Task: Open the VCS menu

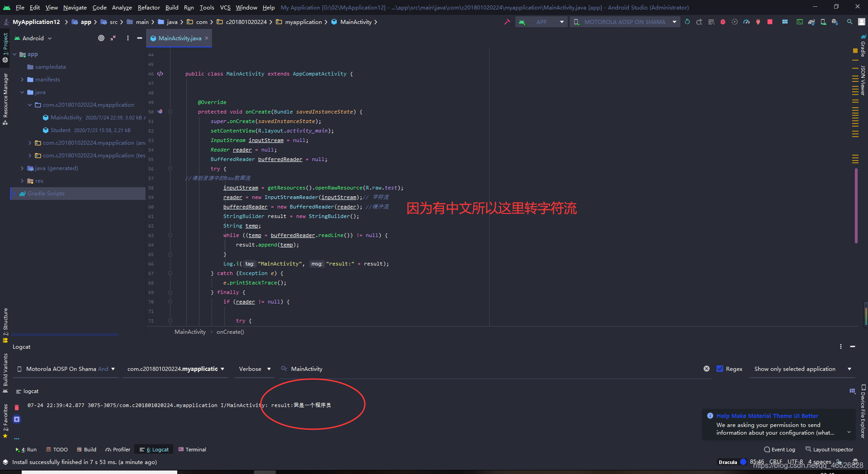Action: 225,7
